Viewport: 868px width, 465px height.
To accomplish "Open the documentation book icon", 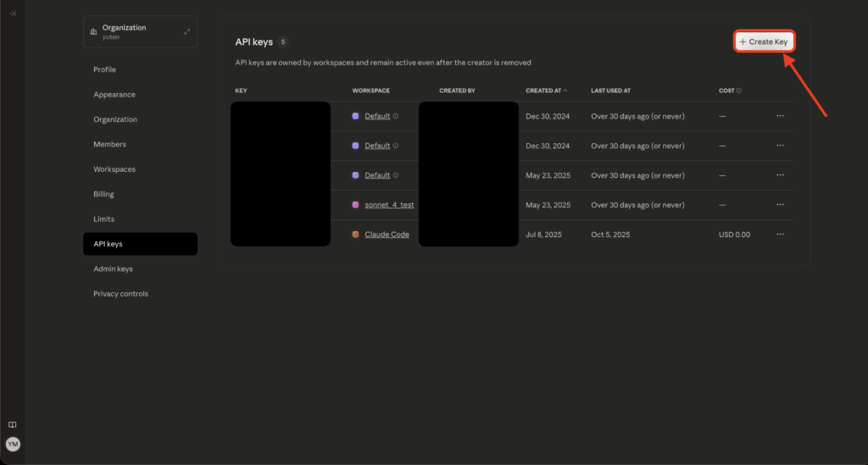I will [12, 424].
